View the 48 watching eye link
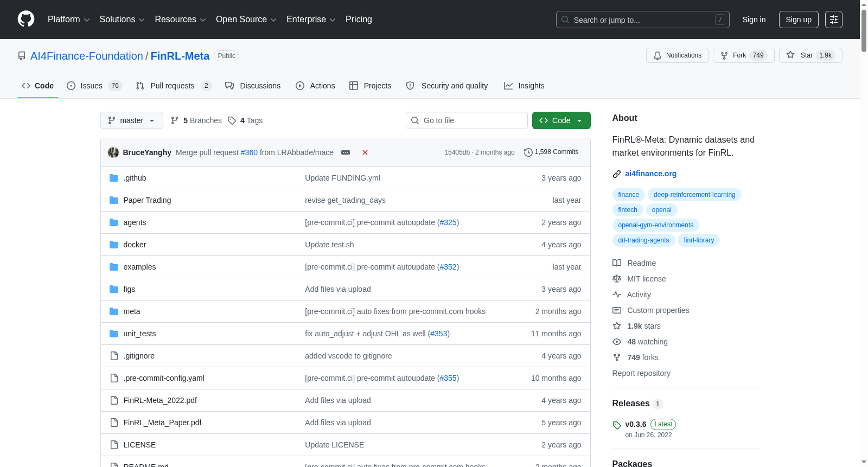Screen dimensions: 868x467 (640, 342)
